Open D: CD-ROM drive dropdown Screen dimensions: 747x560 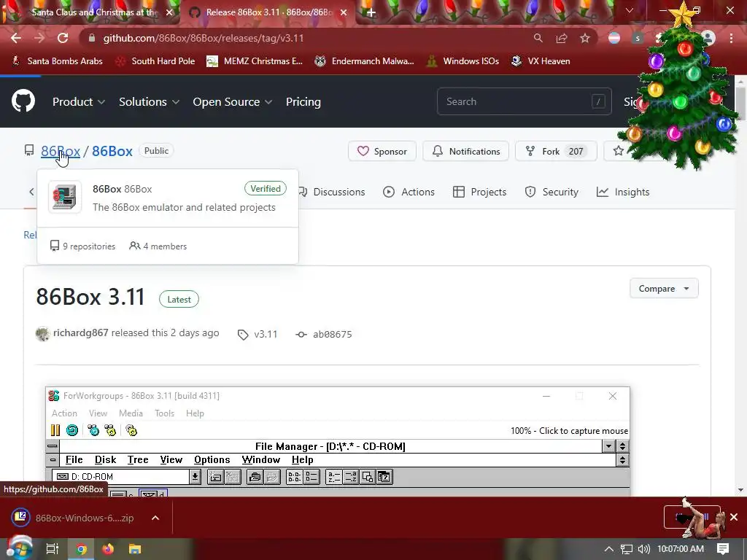coord(195,477)
